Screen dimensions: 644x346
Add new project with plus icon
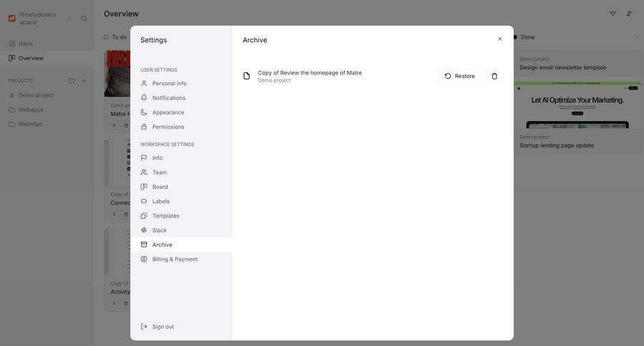(x=84, y=81)
